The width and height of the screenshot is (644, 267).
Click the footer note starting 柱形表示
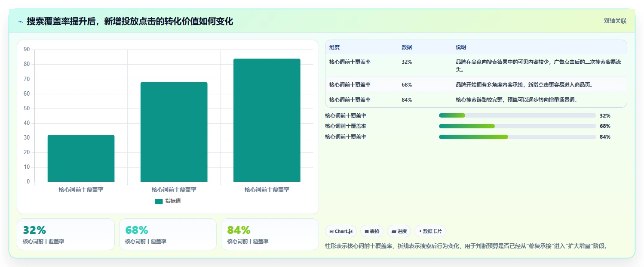click(x=466, y=246)
